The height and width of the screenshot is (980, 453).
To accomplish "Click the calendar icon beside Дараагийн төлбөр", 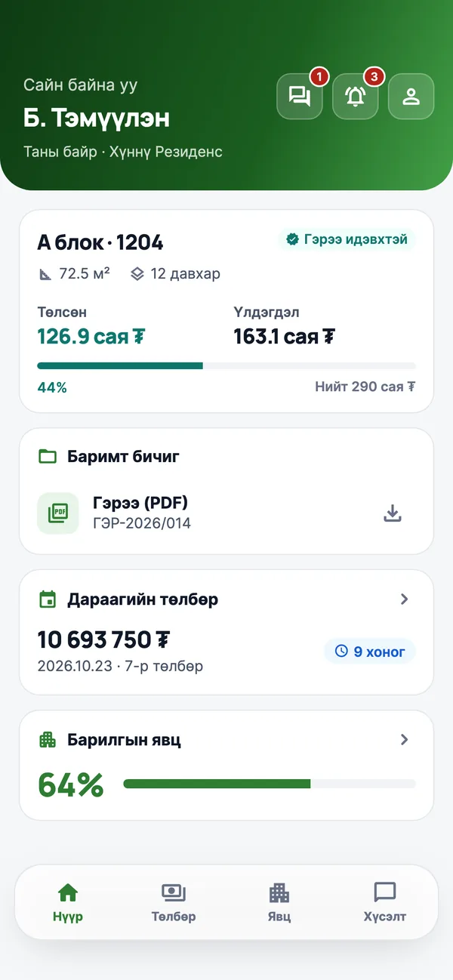I will pyautogui.click(x=48, y=599).
